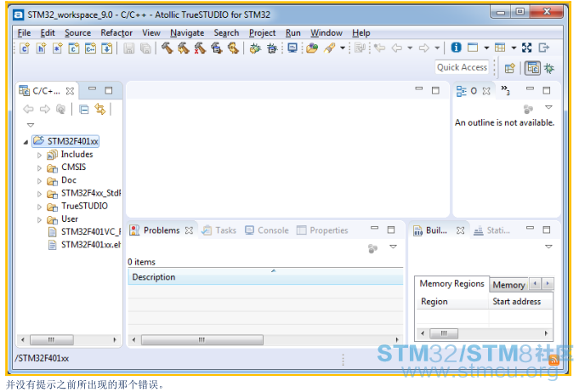Switch to the Static Stack Analyzer tab

point(491,230)
